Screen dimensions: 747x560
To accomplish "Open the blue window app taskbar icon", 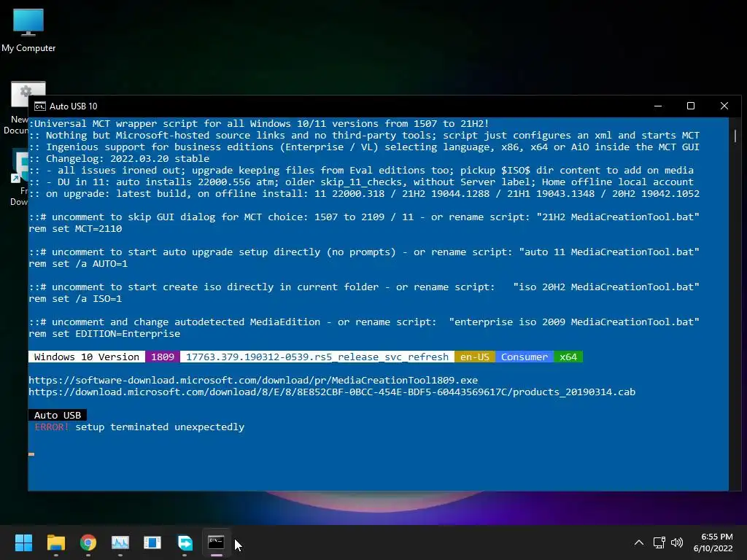I will coord(152,542).
